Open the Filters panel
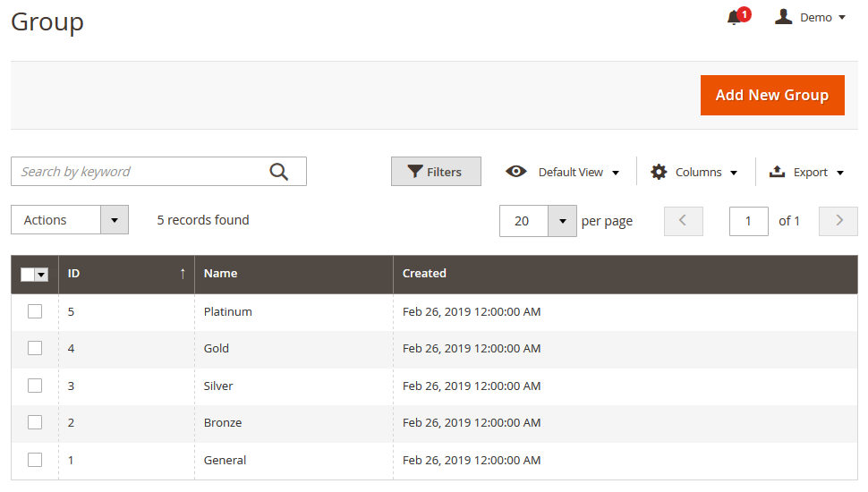The image size is (868, 492). pos(436,172)
